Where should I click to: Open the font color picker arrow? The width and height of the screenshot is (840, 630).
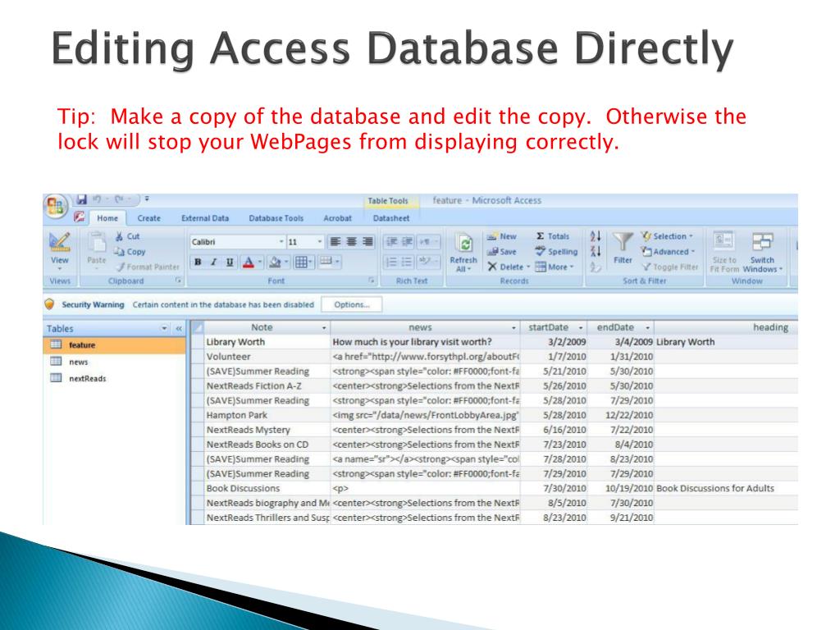click(260, 262)
